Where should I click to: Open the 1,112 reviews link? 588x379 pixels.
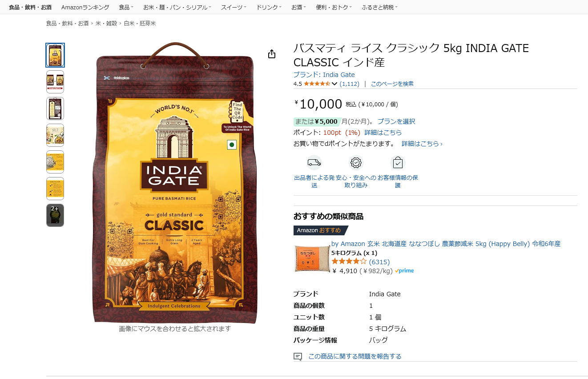point(350,84)
